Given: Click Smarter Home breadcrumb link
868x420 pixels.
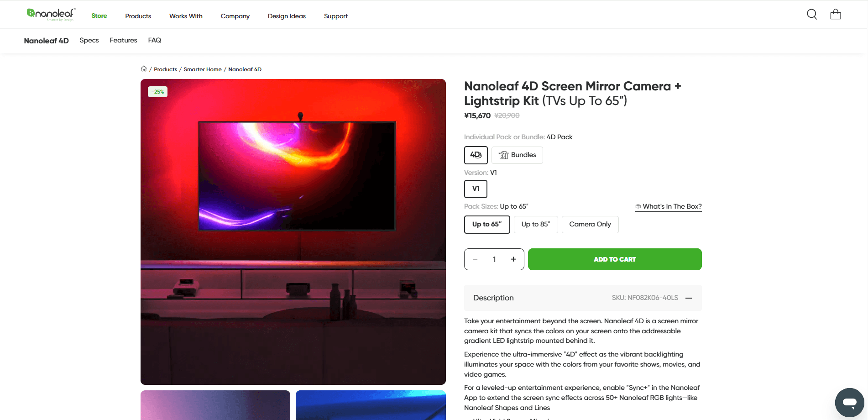Looking at the screenshot, I should click(203, 69).
